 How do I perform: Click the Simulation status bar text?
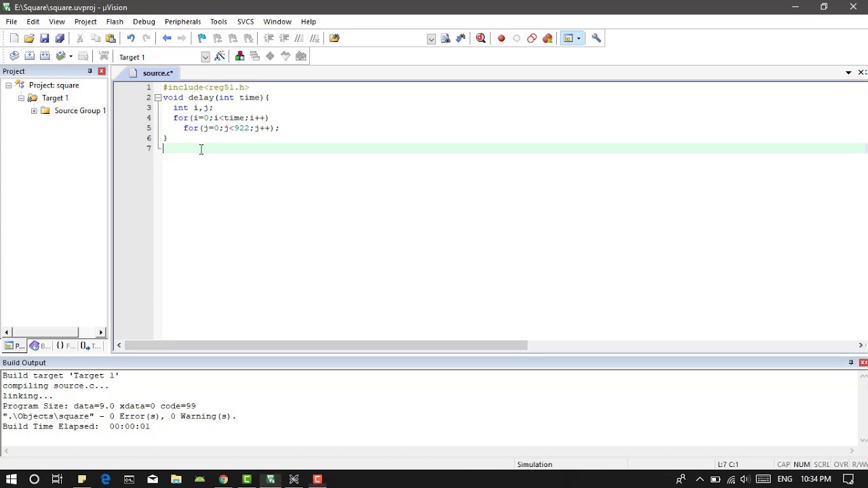pos(534,464)
